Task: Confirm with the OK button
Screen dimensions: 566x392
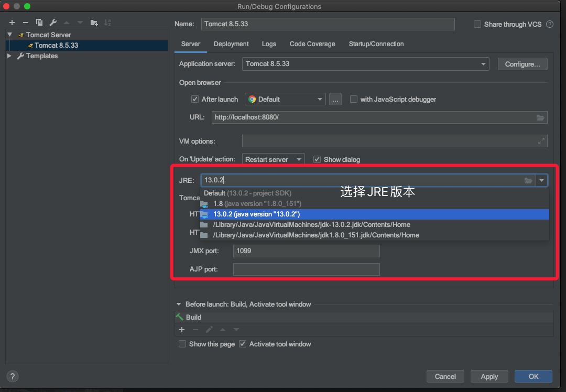Action: click(x=533, y=376)
